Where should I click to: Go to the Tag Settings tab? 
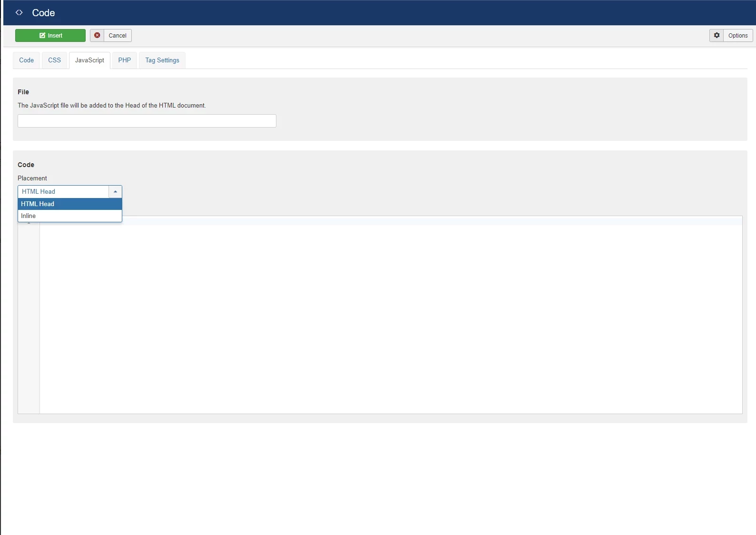tap(162, 60)
